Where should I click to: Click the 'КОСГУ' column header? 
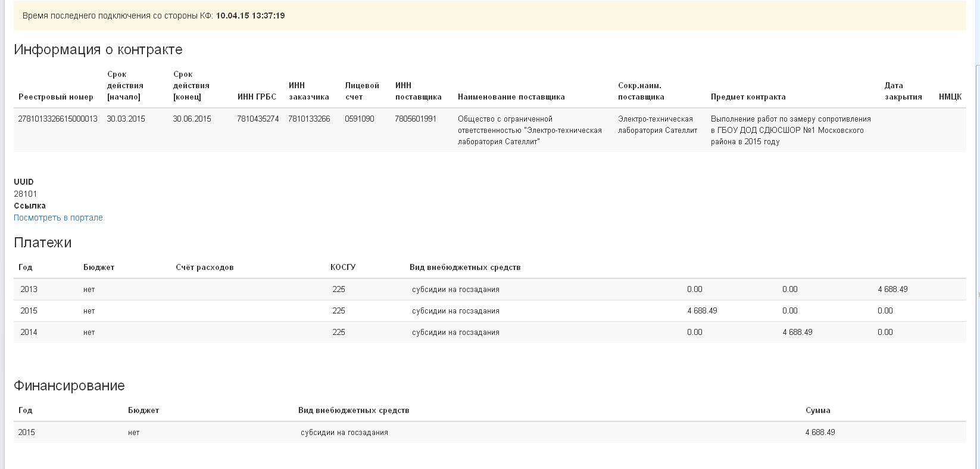point(343,267)
